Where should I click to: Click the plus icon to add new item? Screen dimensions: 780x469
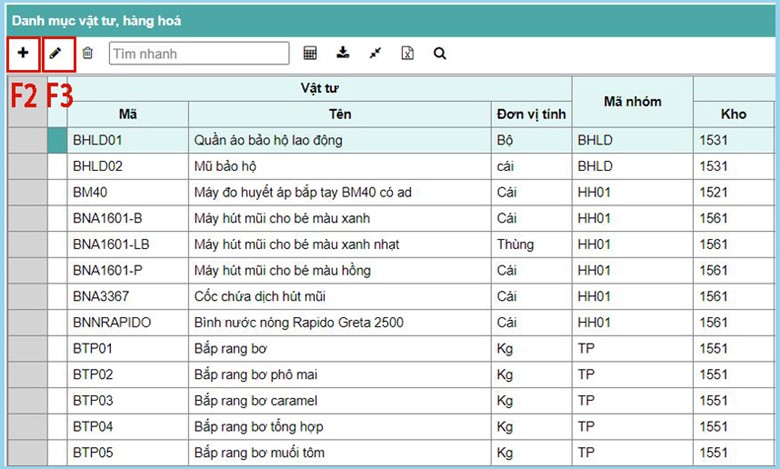pos(23,53)
